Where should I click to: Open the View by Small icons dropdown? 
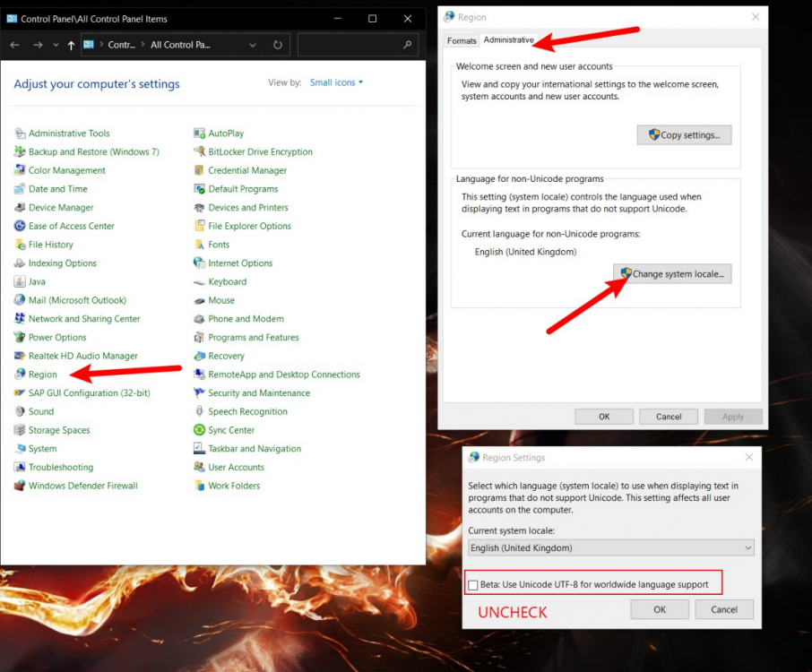336,82
